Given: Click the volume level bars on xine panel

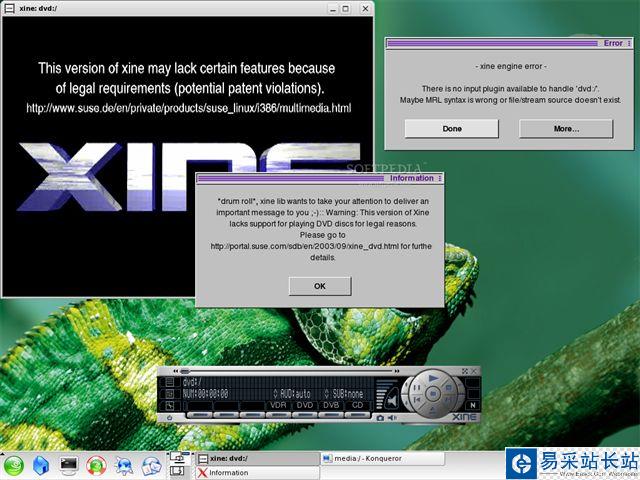Looking at the screenshot, I should 380,395.
